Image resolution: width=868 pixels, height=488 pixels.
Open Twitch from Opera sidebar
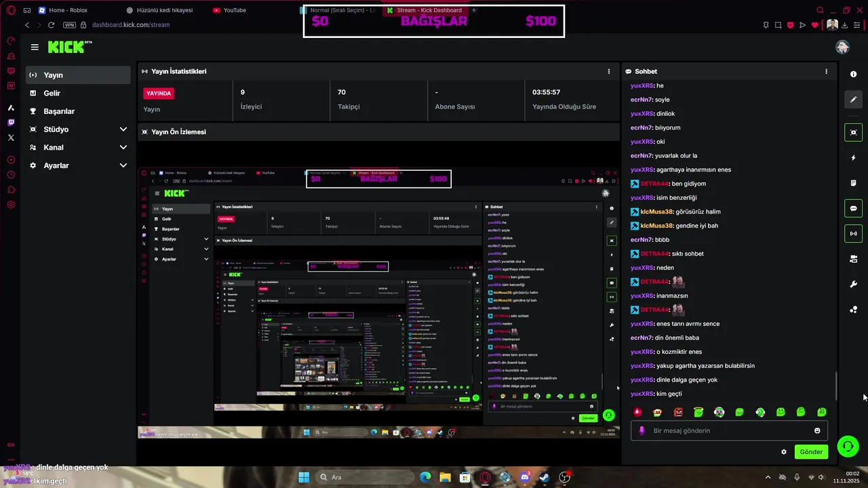(x=11, y=123)
